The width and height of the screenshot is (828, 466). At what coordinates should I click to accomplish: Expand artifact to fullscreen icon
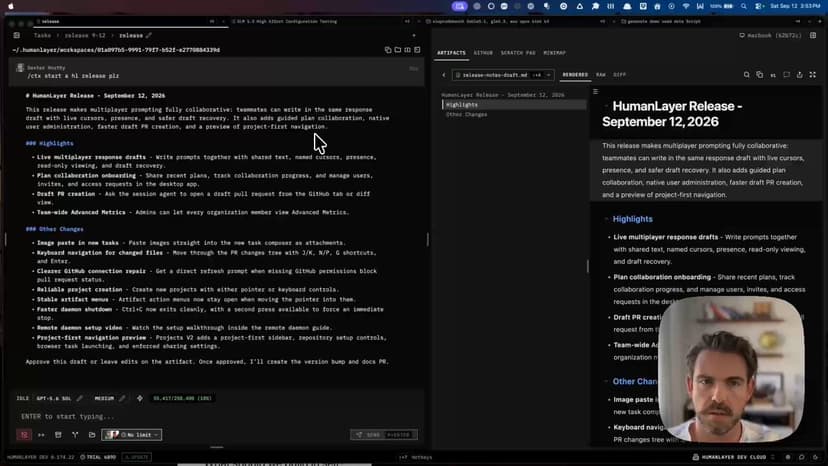tap(813, 75)
